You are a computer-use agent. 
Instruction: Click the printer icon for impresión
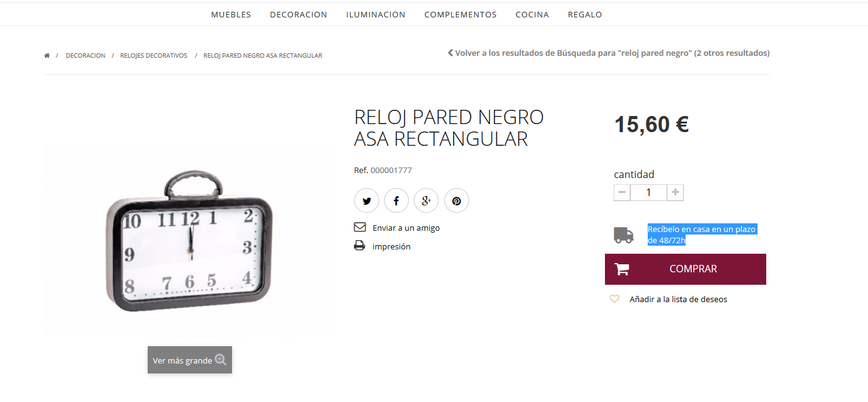click(360, 246)
